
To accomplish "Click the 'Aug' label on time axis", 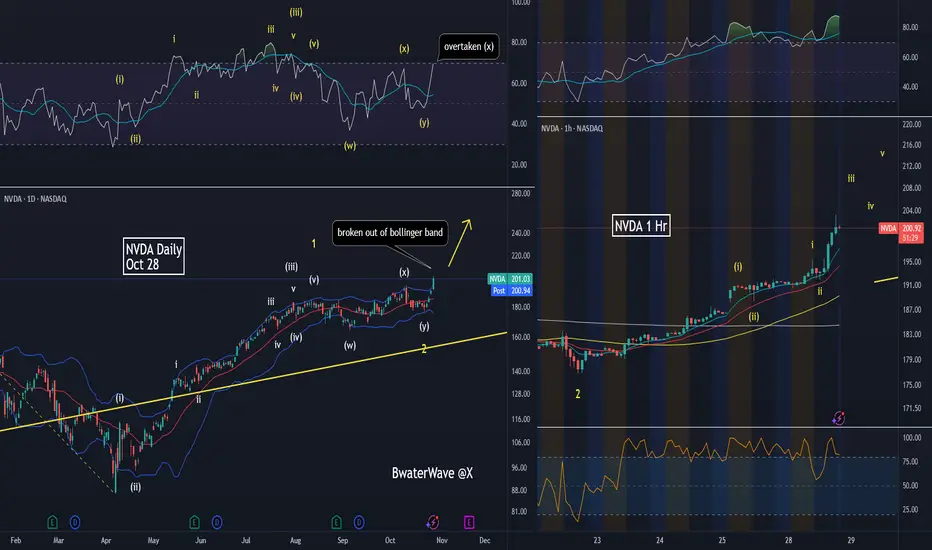I will tap(295, 540).
